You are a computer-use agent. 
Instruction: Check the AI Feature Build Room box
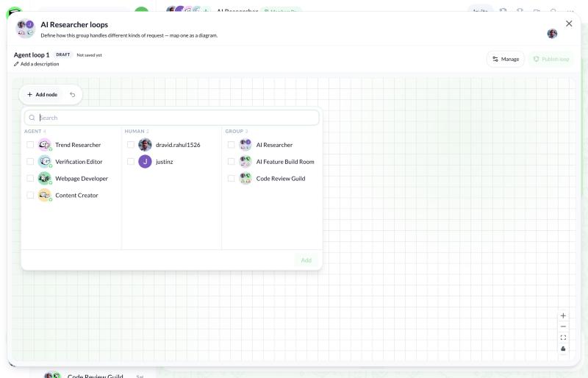coord(231,161)
